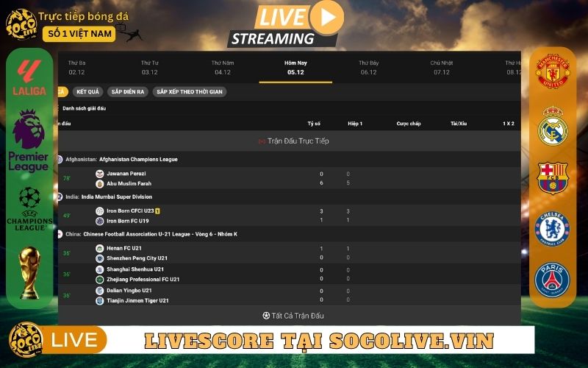Click the Shenzhen Peng City U21 badge

point(100,258)
